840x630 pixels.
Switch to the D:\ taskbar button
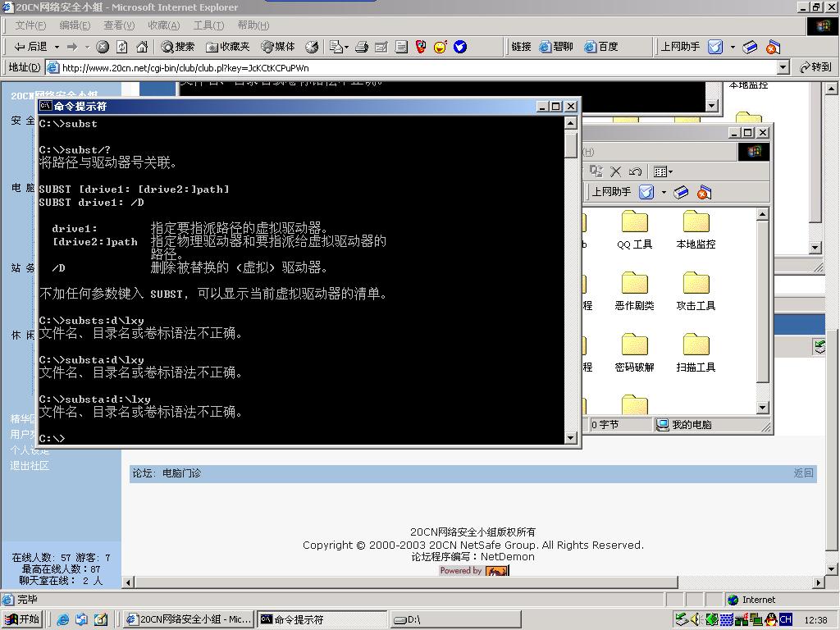coord(455,619)
